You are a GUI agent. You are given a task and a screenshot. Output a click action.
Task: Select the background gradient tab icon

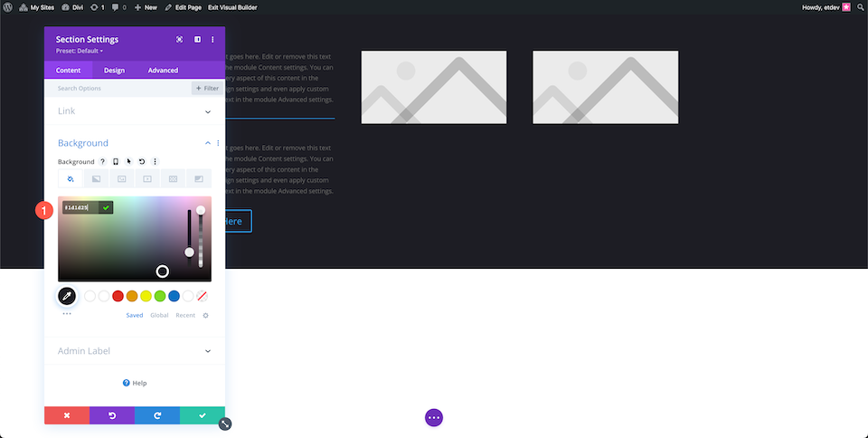(96, 179)
